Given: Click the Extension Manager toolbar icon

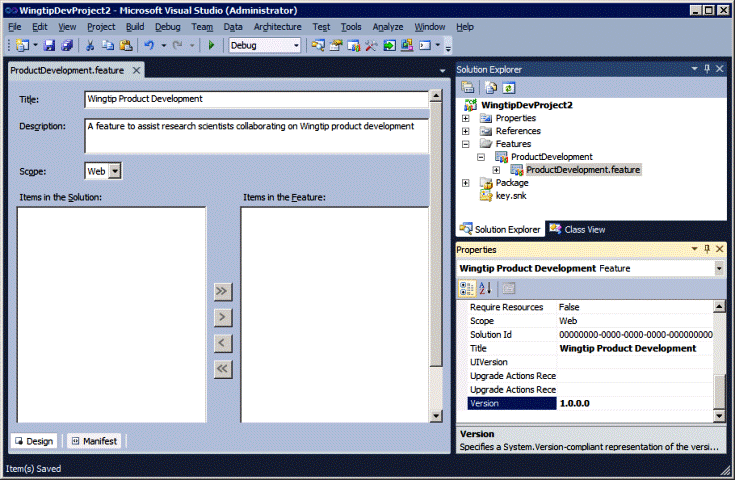Looking at the screenshot, I should point(407,45).
